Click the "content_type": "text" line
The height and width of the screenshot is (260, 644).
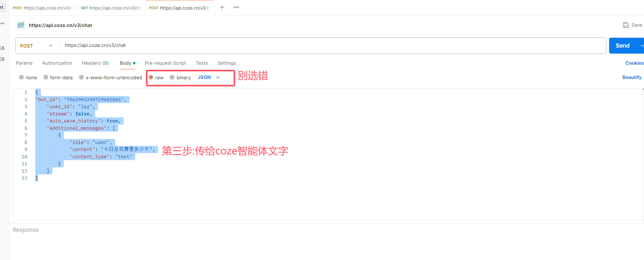(101, 157)
